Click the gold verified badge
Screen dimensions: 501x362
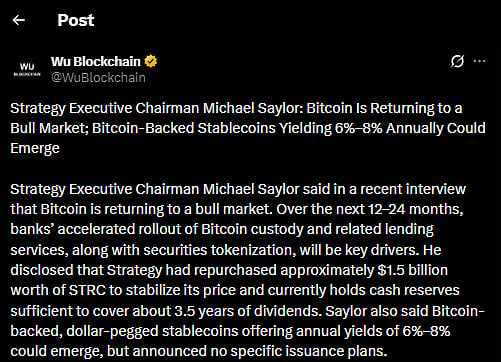(x=151, y=61)
